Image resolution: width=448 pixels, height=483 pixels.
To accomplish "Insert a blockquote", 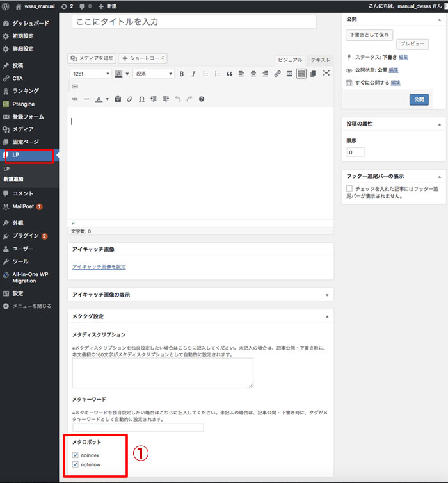I will point(229,74).
